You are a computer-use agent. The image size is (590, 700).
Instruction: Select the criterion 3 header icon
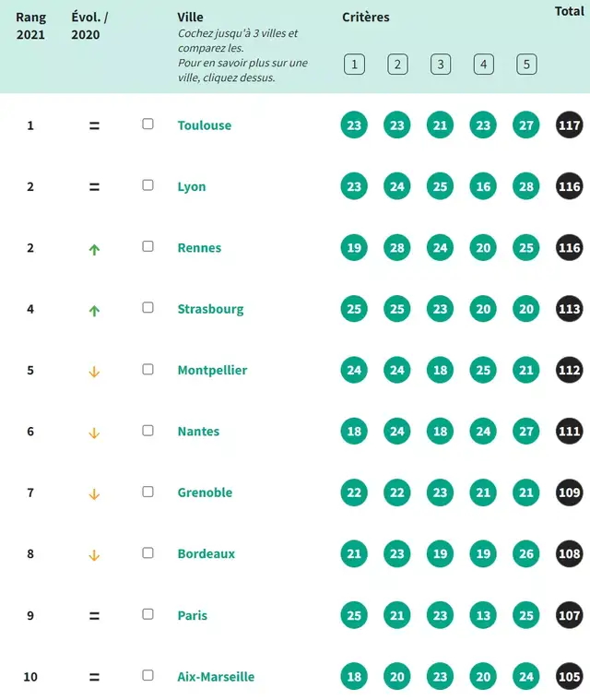(x=441, y=65)
